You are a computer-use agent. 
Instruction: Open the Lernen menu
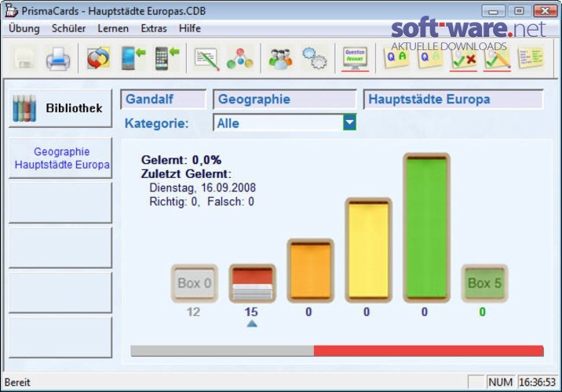(x=113, y=28)
